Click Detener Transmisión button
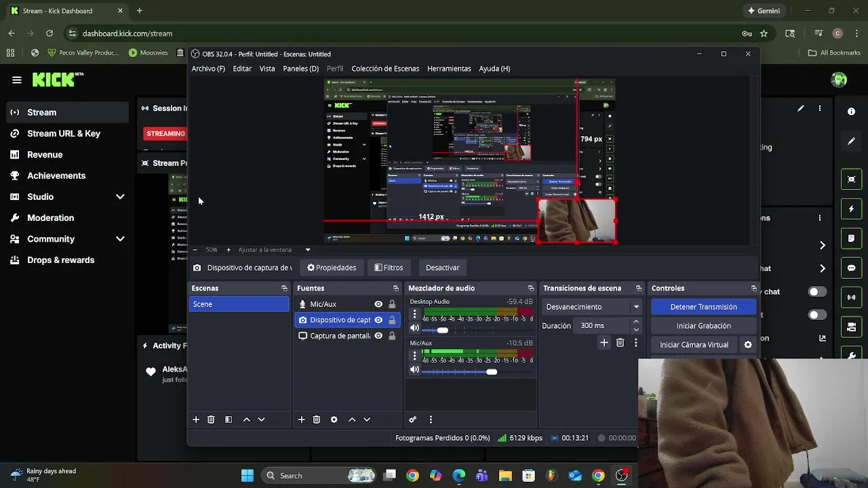Image resolution: width=868 pixels, height=488 pixels. coord(703,307)
